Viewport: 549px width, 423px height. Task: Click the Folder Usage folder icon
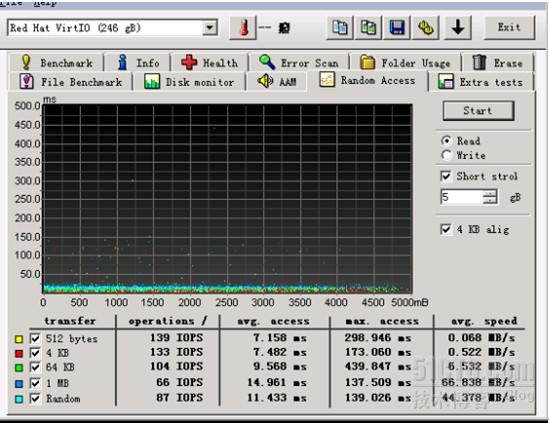point(367,63)
